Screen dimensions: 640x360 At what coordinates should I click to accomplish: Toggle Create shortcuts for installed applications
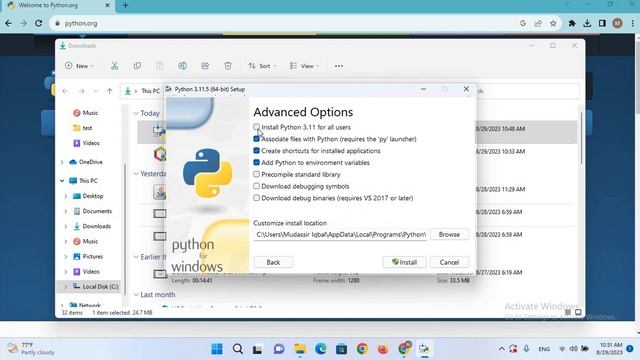256,151
